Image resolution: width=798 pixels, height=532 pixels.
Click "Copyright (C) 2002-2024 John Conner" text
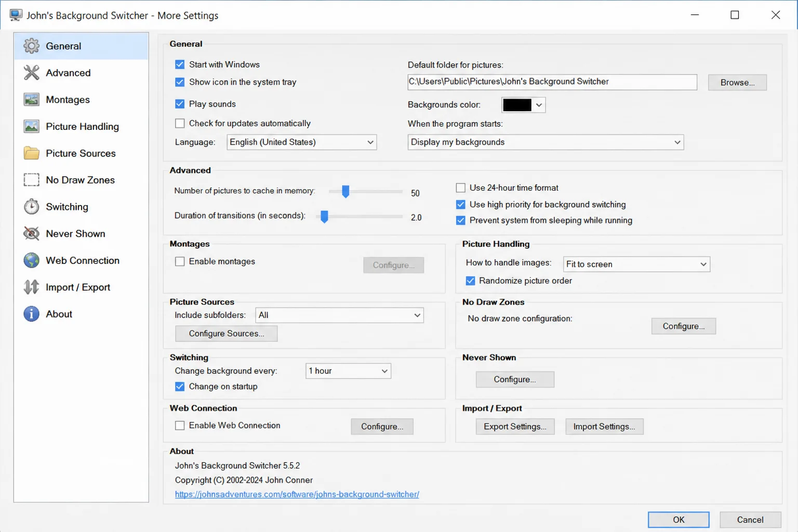(x=244, y=480)
